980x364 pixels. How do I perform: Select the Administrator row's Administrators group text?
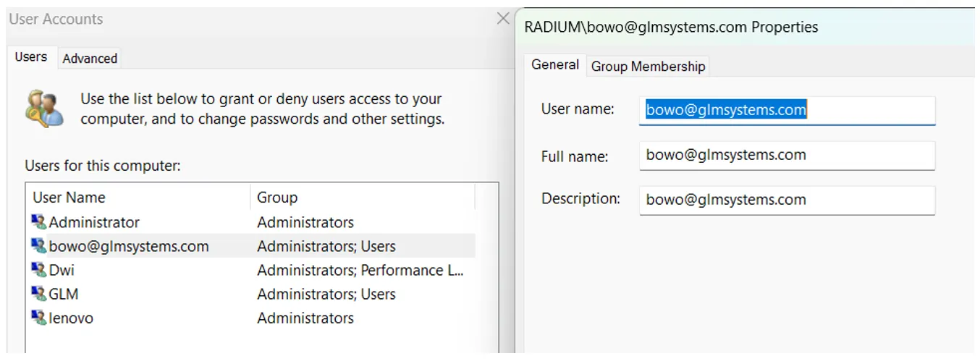coord(305,222)
